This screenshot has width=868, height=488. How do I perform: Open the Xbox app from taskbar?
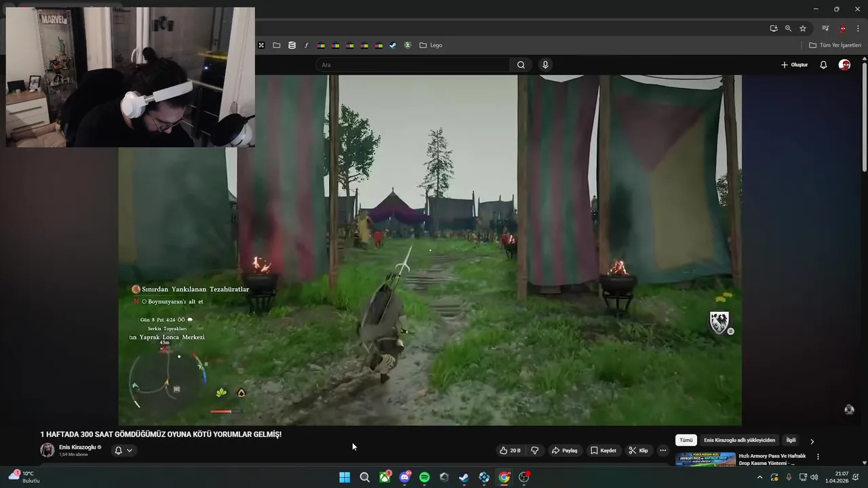384,477
